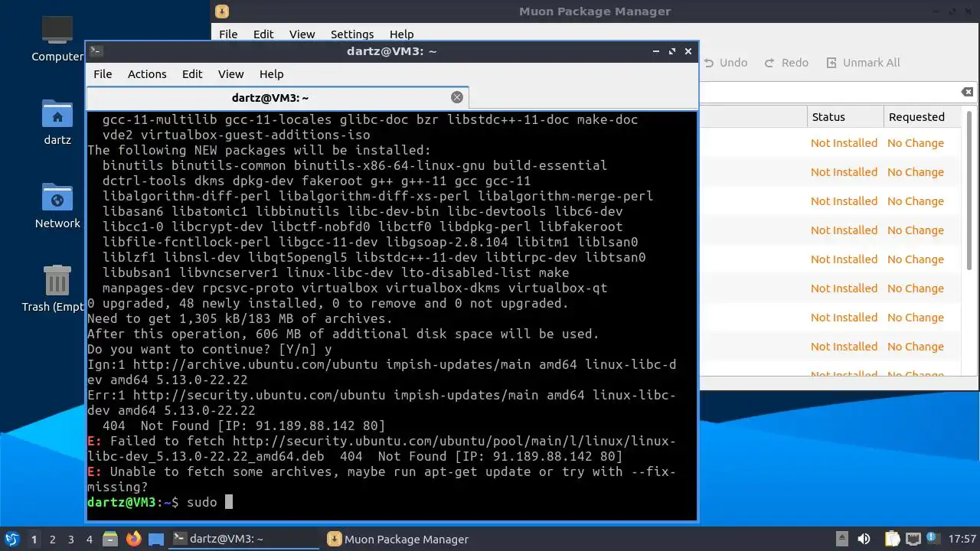This screenshot has width=980, height=551.
Task: Clear the Muon search field
Action: click(x=967, y=92)
